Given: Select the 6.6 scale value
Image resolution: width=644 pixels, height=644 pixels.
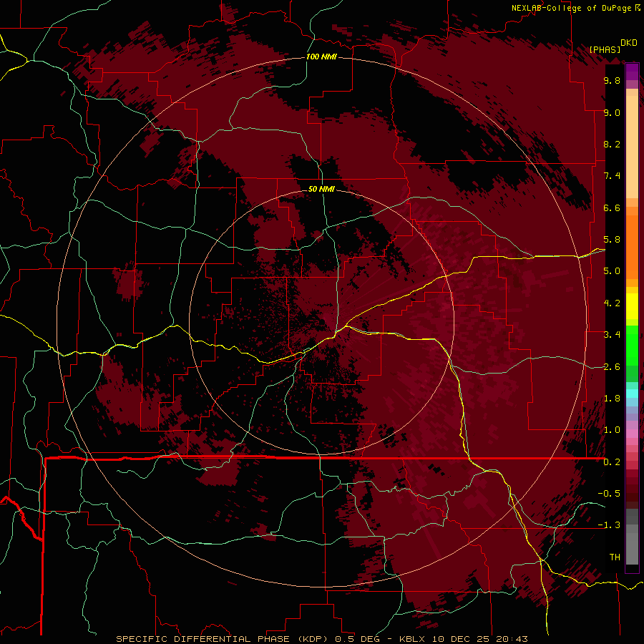Looking at the screenshot, I should click(x=612, y=208).
